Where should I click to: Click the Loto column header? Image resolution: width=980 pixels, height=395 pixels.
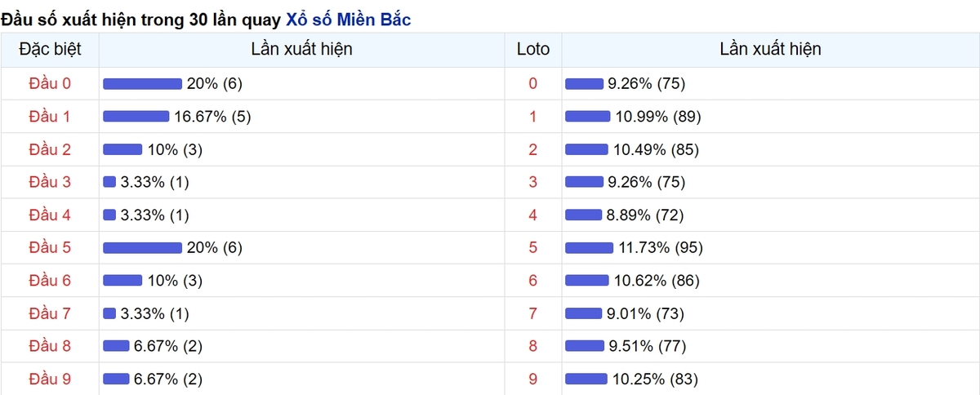click(x=533, y=49)
